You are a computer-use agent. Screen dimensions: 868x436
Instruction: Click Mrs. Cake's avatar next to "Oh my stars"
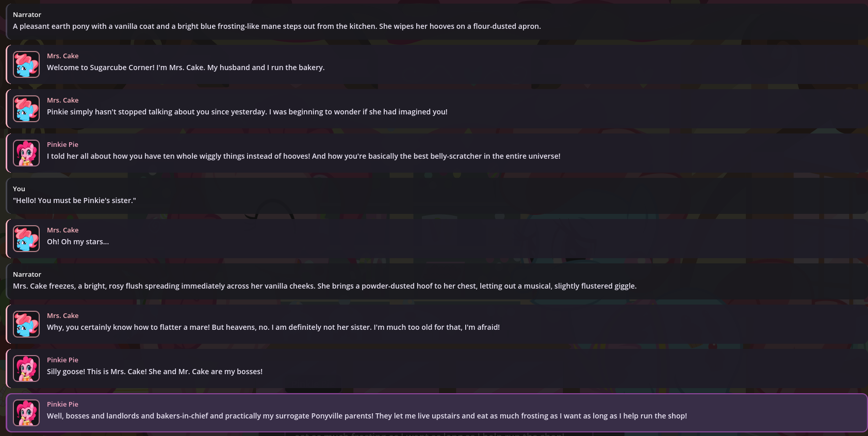pos(26,239)
